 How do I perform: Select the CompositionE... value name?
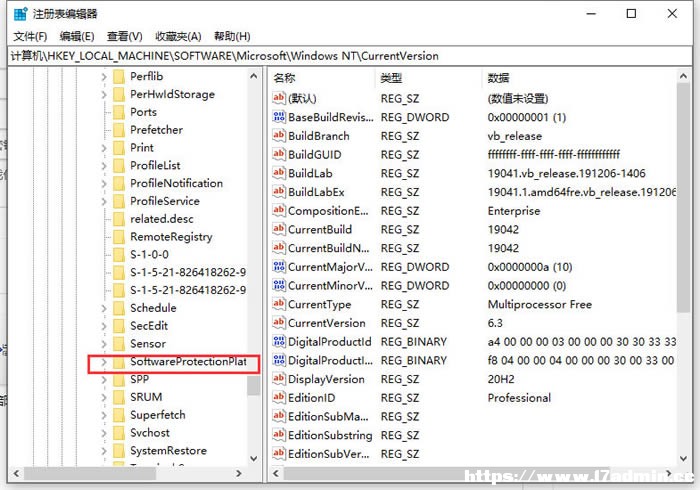[328, 211]
